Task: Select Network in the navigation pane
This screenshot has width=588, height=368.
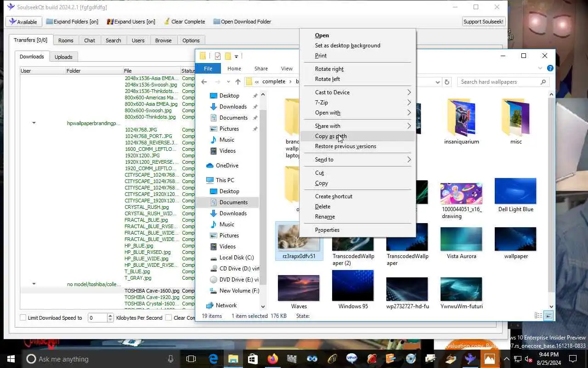Action: tap(222, 305)
